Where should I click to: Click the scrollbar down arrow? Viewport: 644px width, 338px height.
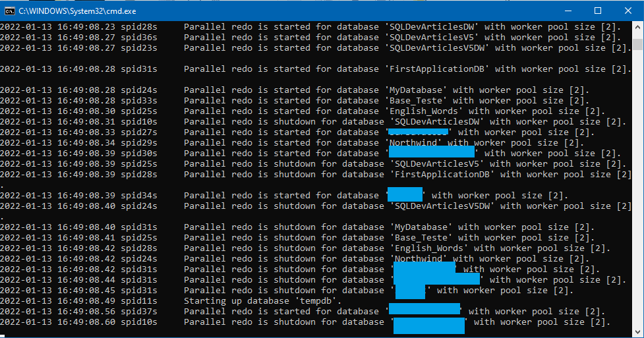tap(637, 332)
